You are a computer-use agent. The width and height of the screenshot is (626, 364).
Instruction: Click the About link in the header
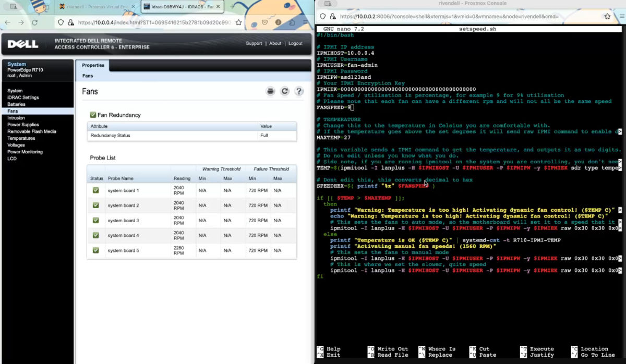pyautogui.click(x=275, y=43)
